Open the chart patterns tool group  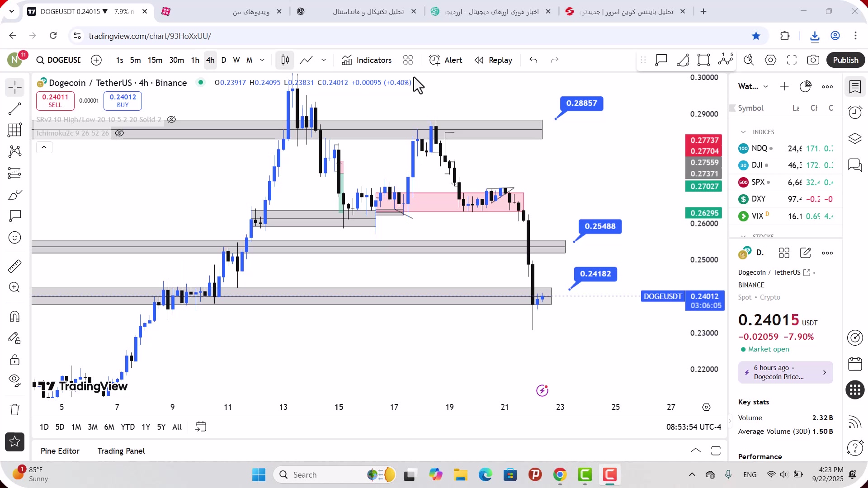[14, 151]
